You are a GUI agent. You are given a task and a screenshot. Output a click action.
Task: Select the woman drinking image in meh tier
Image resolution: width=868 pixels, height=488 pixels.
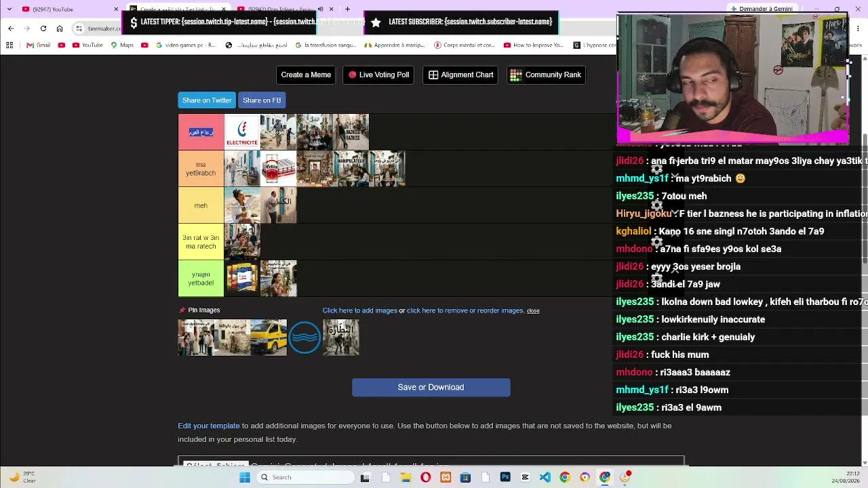pyautogui.click(x=242, y=205)
